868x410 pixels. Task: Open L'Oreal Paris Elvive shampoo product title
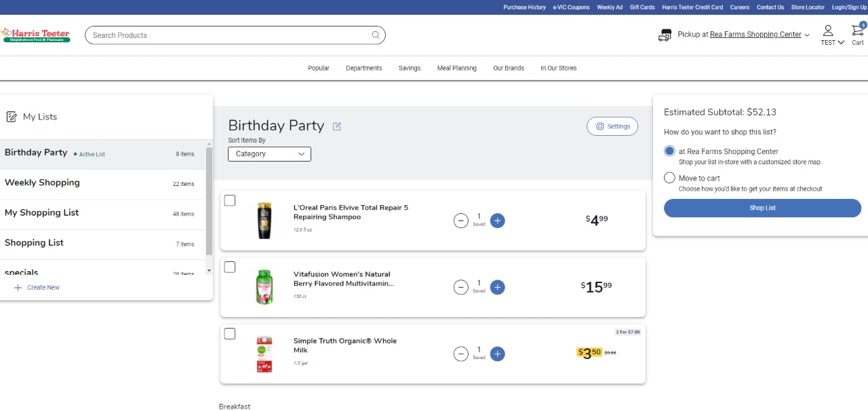(351, 212)
